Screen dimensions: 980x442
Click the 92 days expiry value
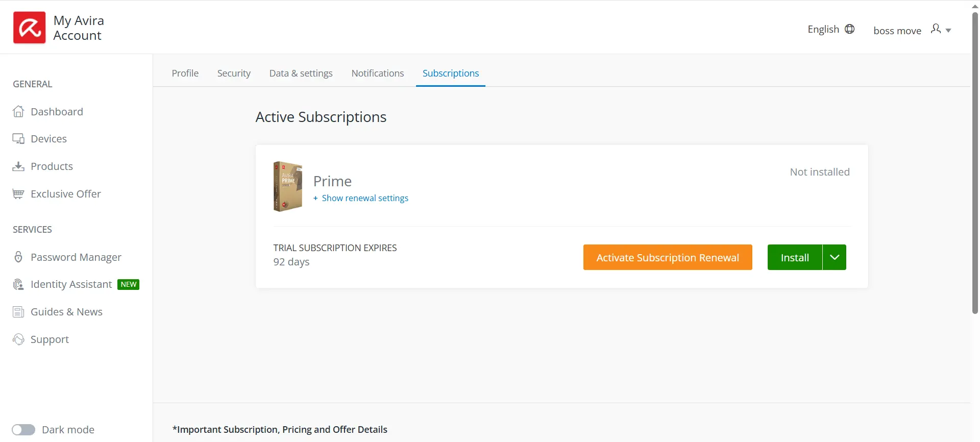pos(291,262)
